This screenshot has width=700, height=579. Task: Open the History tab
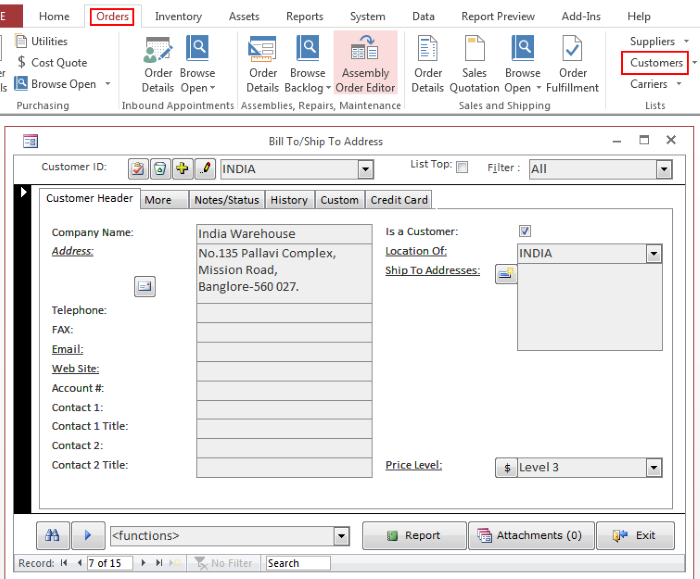(x=289, y=200)
